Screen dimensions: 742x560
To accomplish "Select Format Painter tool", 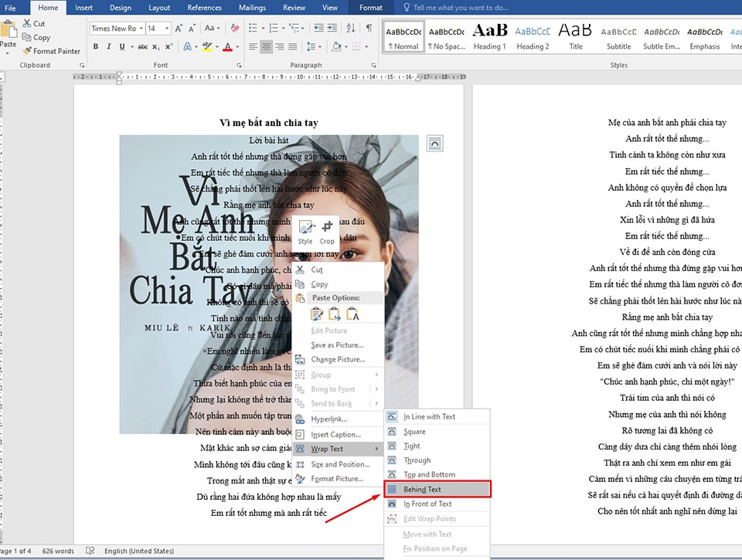I will pos(52,51).
